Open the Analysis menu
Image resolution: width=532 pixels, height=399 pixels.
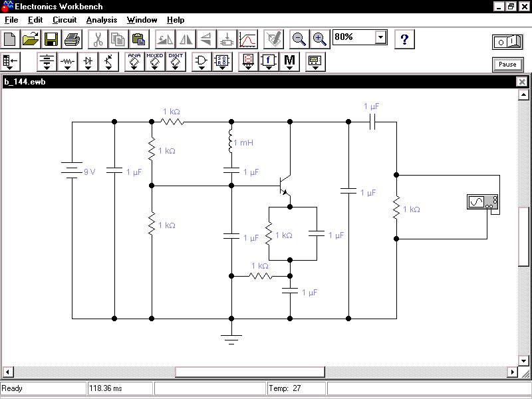coord(101,20)
